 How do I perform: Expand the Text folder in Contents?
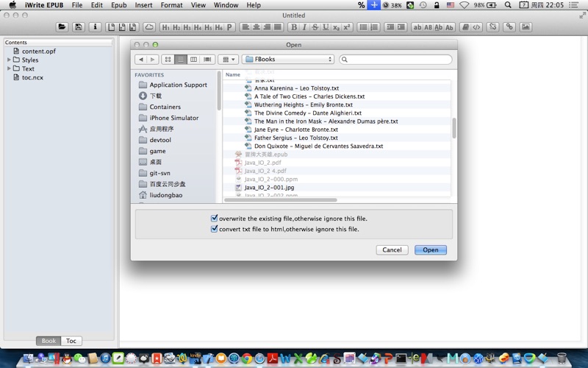point(9,68)
